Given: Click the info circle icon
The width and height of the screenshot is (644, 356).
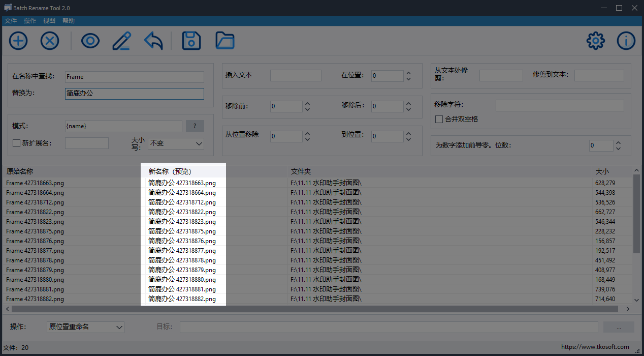Looking at the screenshot, I should (x=626, y=41).
